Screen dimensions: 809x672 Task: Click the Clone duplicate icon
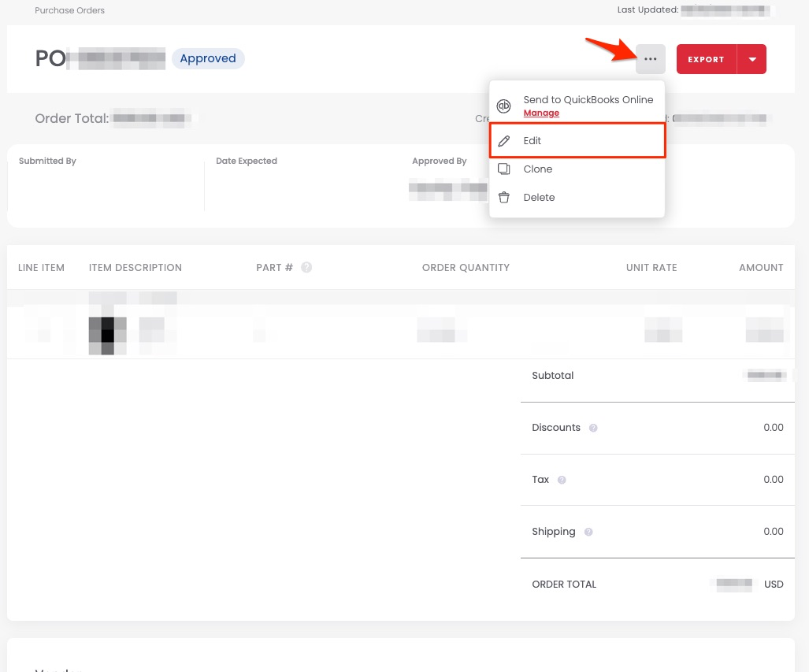(504, 169)
